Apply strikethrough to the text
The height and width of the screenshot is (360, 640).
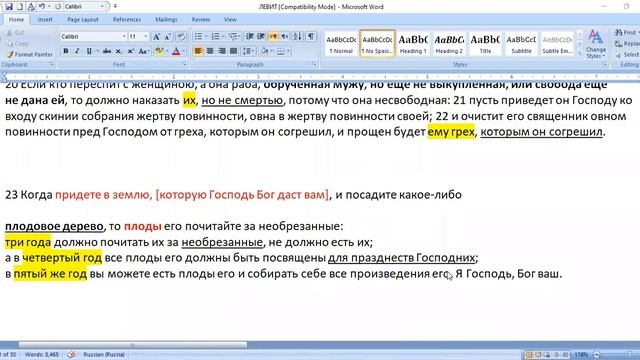click(107, 51)
